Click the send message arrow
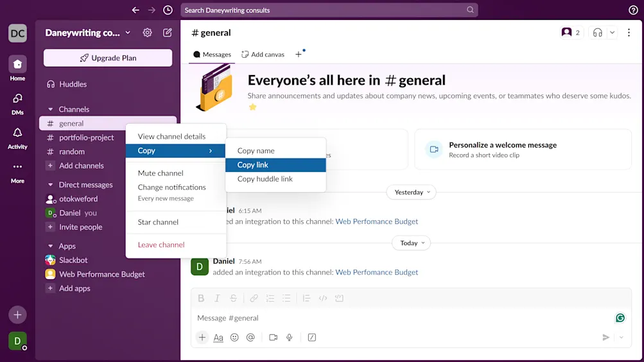 (606, 338)
